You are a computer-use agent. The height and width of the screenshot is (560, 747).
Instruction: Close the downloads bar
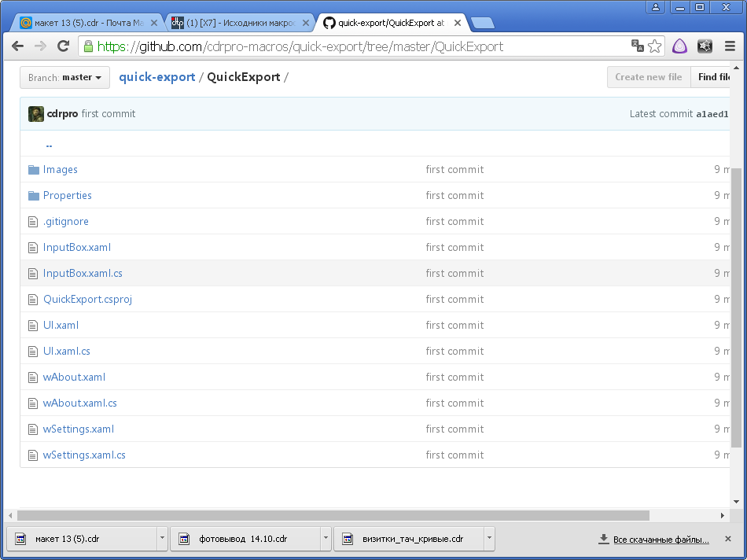click(728, 539)
